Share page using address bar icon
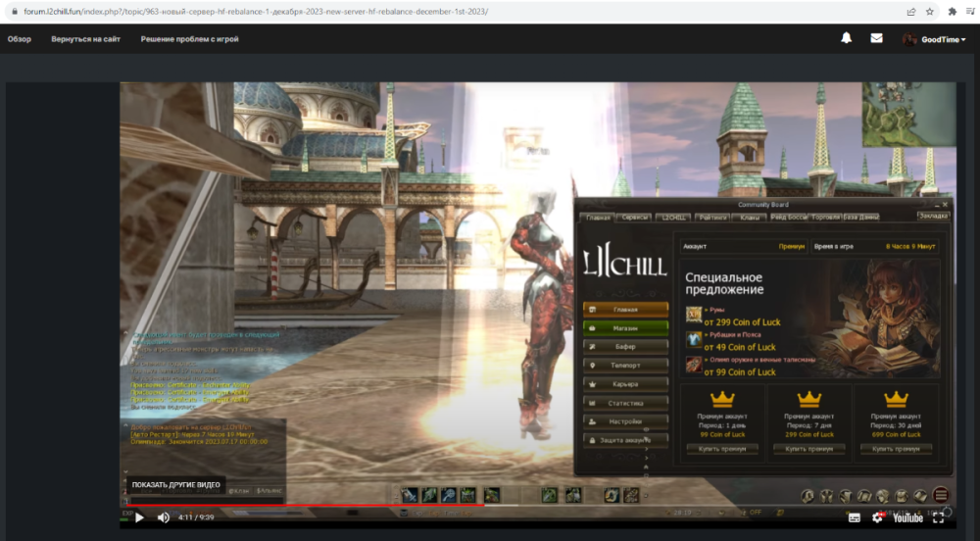 click(911, 12)
